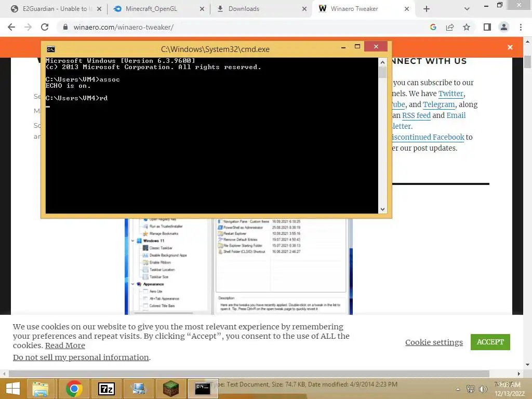
Task: Close the Downloads tab
Action: [304, 9]
